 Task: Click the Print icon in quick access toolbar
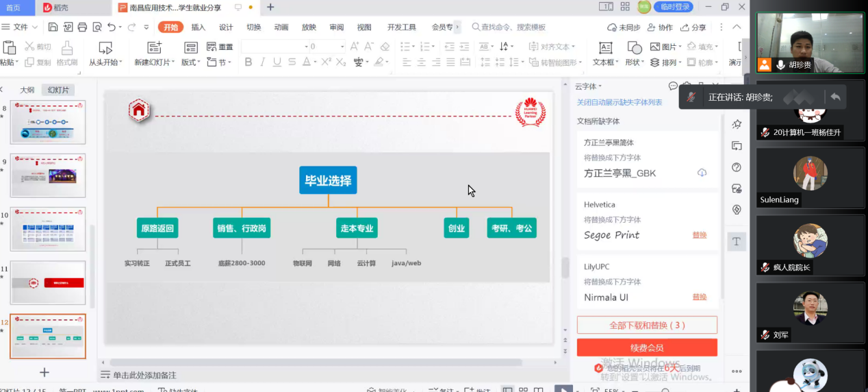(x=82, y=27)
